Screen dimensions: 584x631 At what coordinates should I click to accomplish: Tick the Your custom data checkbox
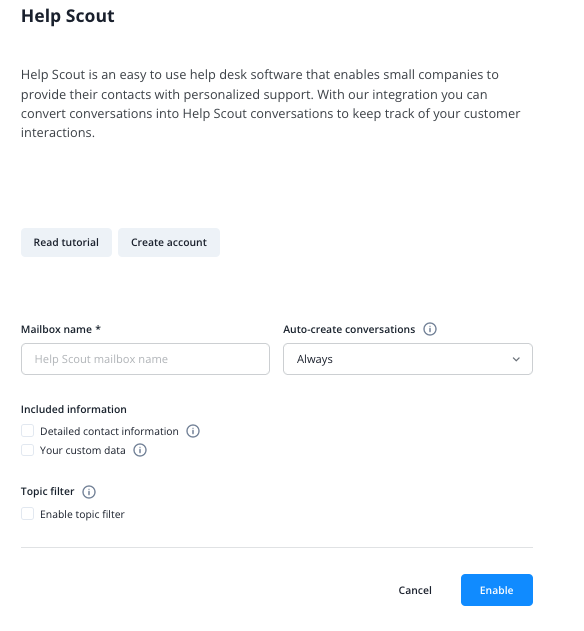pyautogui.click(x=27, y=450)
